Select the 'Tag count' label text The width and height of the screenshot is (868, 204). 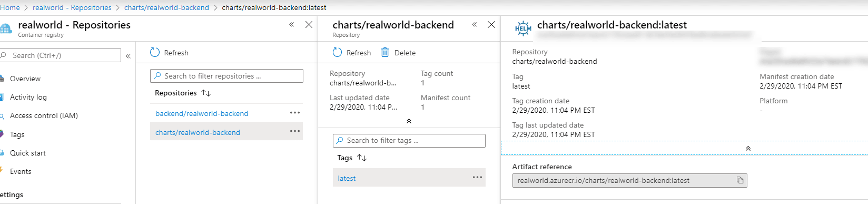(437, 73)
